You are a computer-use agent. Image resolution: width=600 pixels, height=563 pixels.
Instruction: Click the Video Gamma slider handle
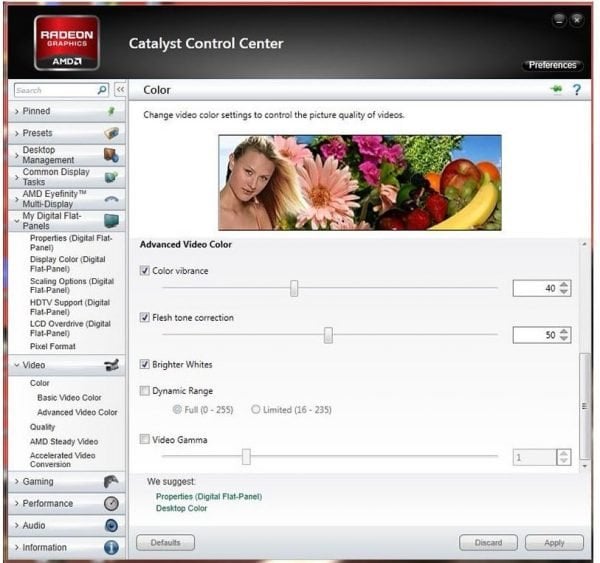pyautogui.click(x=246, y=457)
